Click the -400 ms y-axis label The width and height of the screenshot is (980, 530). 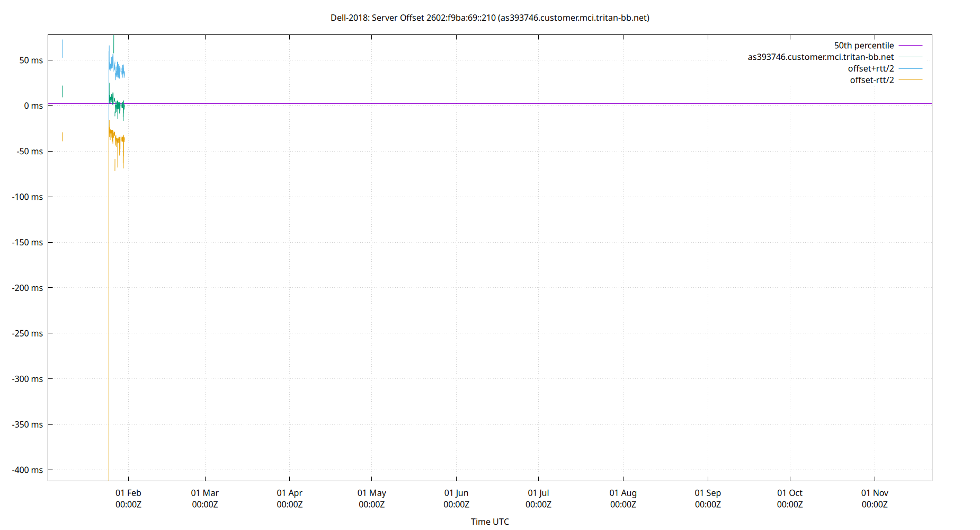point(26,470)
